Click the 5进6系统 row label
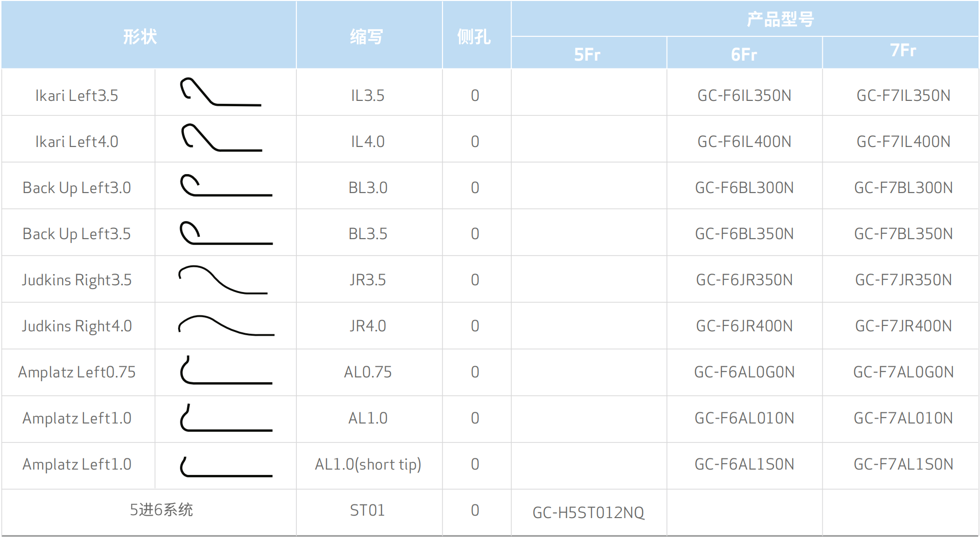Viewport: 980px width, 537px height. click(x=161, y=510)
